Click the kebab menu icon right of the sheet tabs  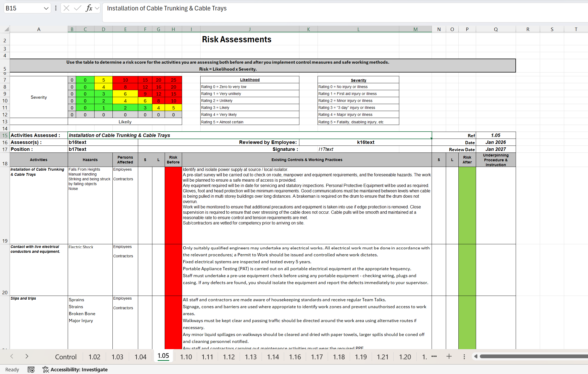pos(464,356)
